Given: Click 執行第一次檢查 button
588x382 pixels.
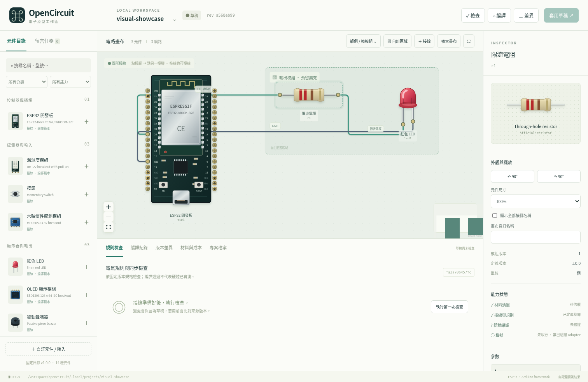Looking at the screenshot, I should 450,307.
